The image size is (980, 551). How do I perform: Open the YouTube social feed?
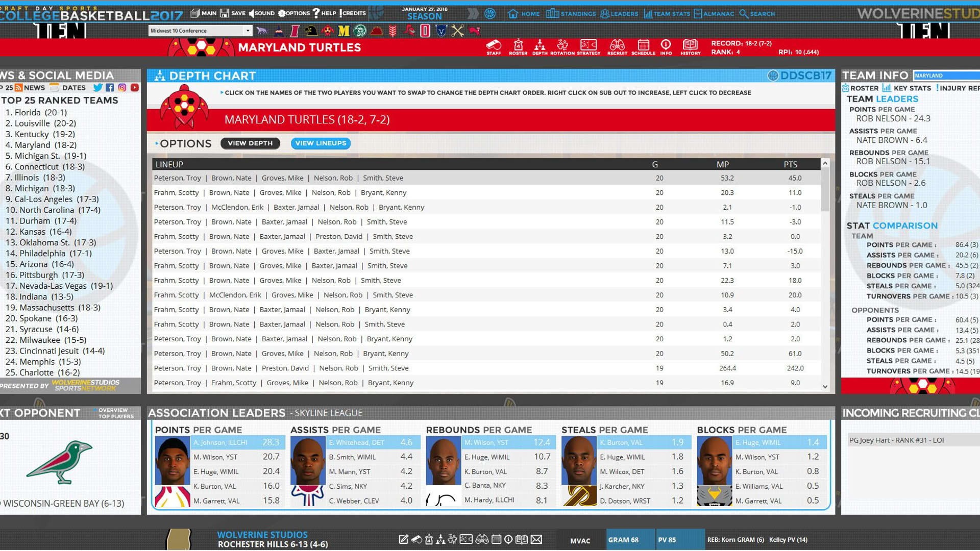coord(134,88)
